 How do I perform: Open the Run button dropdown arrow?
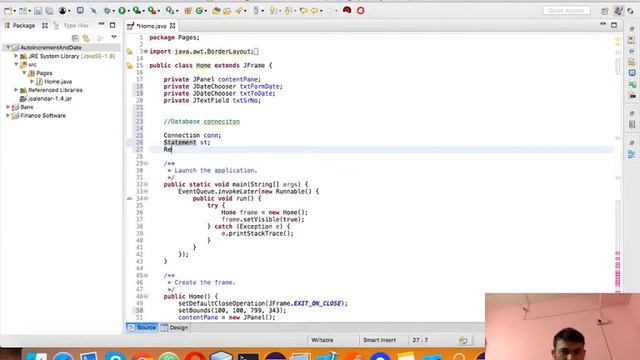pyautogui.click(x=129, y=11)
